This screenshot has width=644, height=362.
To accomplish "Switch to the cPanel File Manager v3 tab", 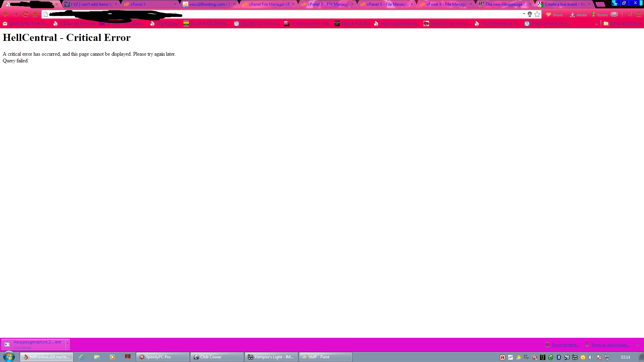I will coord(269,4).
